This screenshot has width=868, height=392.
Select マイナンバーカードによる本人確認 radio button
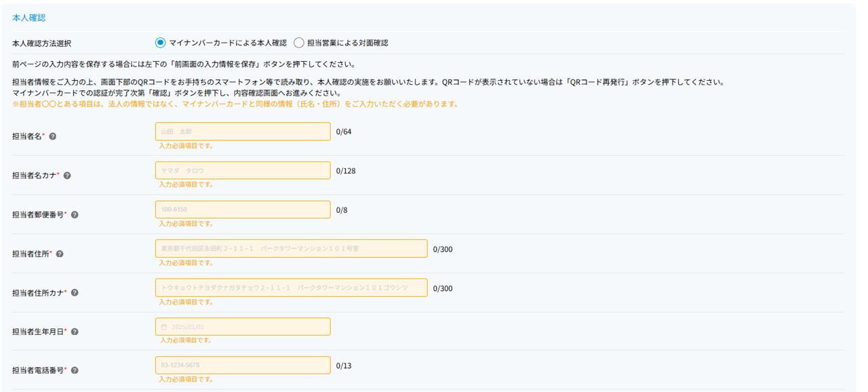(160, 43)
